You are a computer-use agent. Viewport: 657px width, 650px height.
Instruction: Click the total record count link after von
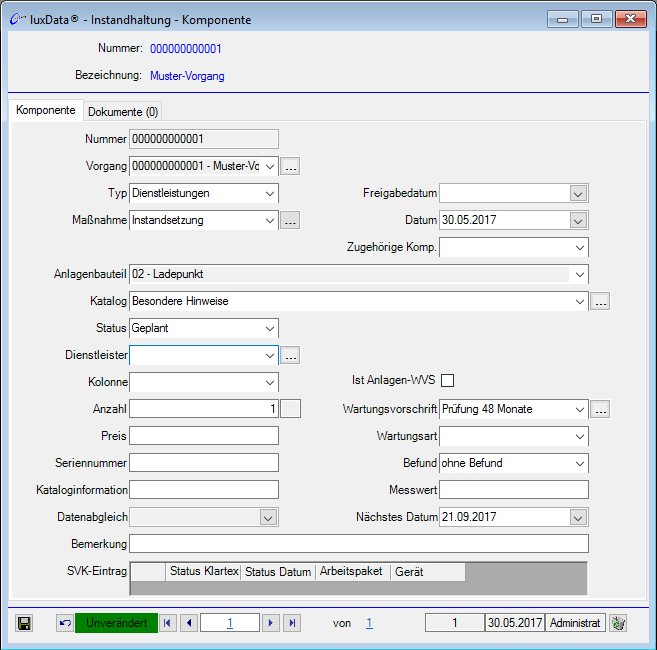coord(368,623)
